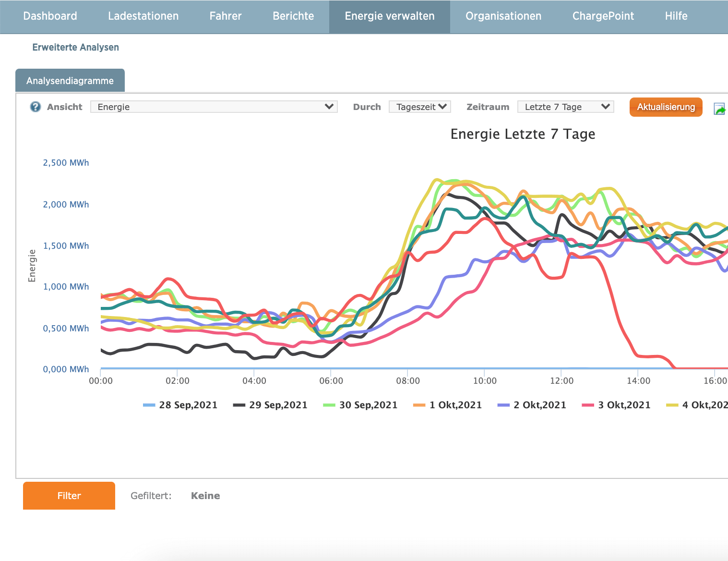This screenshot has width=728, height=561.
Task: Expand the Durch Tageszeit dropdown
Action: [x=420, y=107]
